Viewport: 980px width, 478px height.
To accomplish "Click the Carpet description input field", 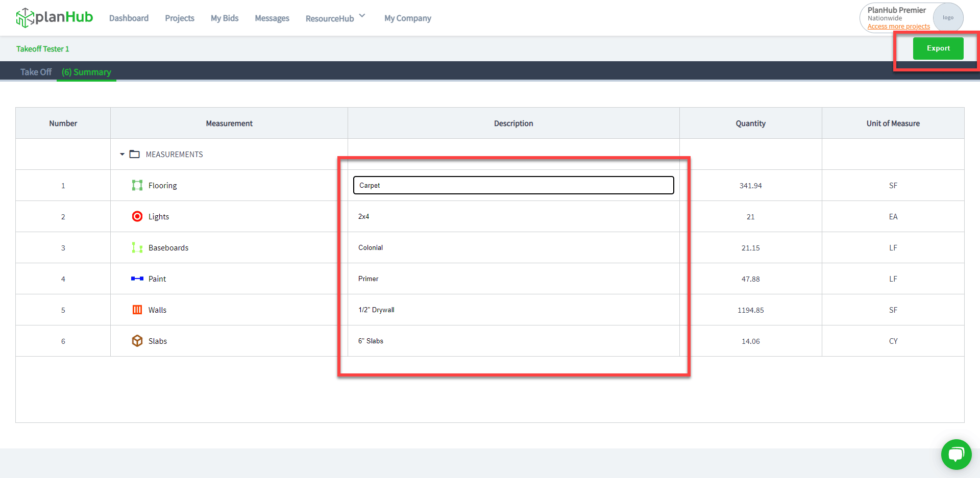I will point(513,185).
